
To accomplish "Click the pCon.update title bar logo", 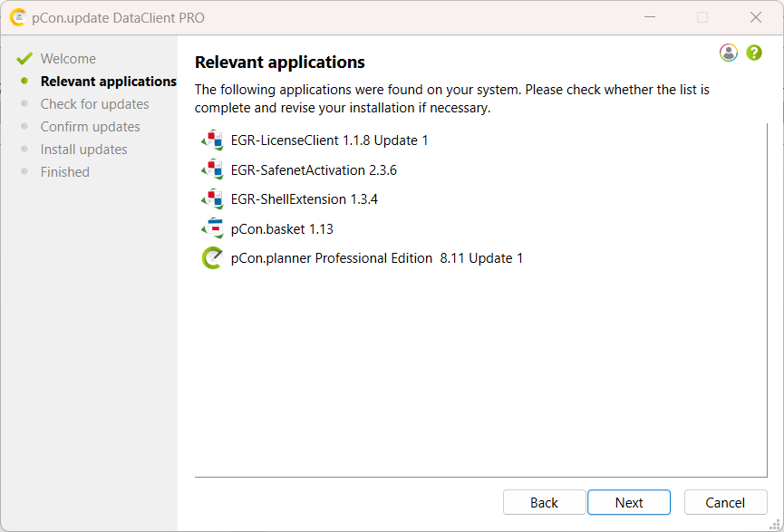I will coord(17,17).
